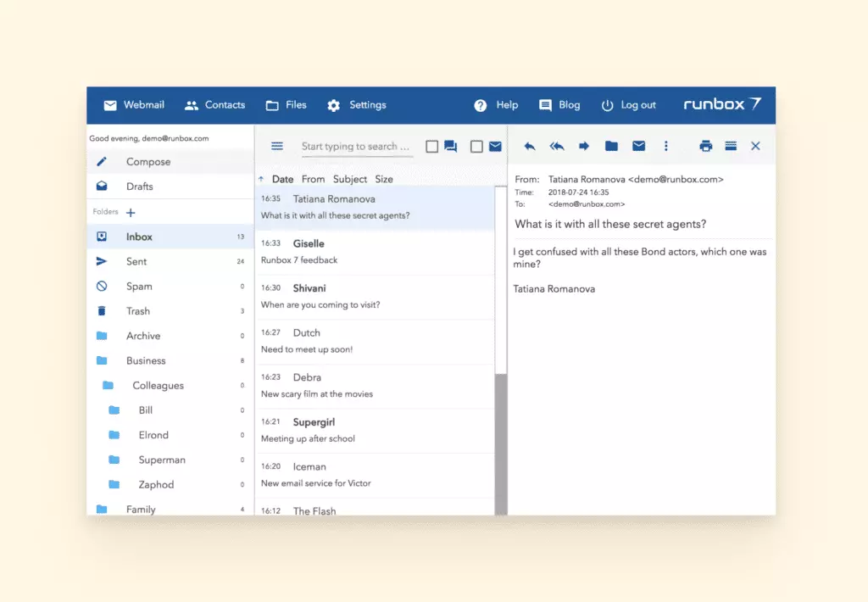This screenshot has width=868, height=602.
Task: Forward the open message
Action: click(x=584, y=146)
